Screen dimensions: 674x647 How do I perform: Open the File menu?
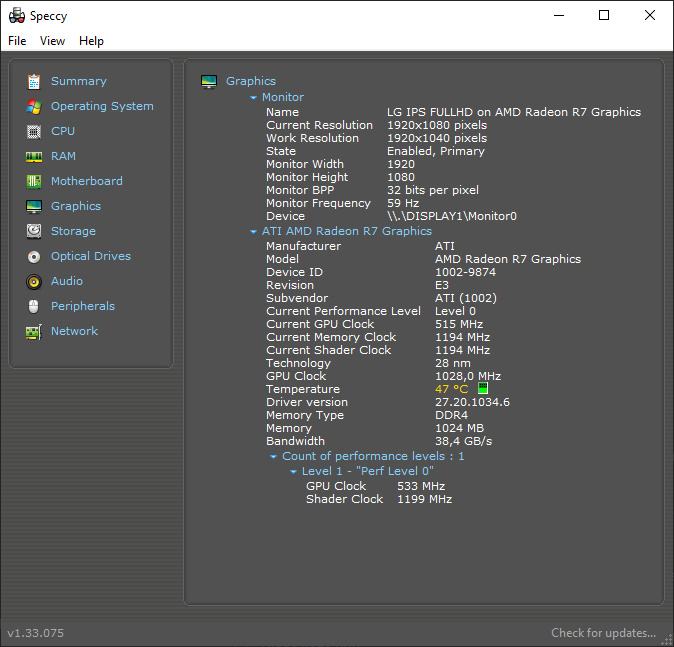[x=17, y=41]
